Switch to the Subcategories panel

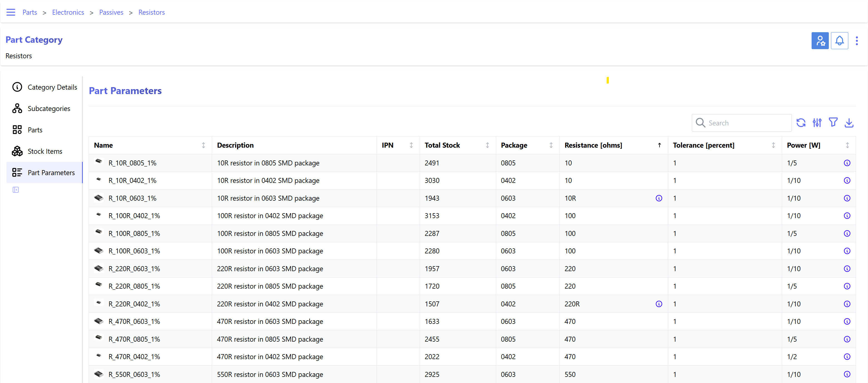click(x=49, y=109)
